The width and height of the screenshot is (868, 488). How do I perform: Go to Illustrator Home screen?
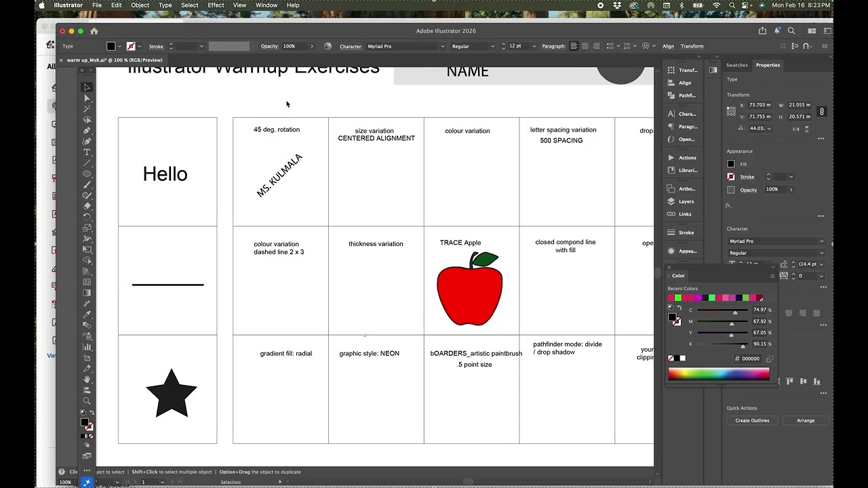(94, 31)
